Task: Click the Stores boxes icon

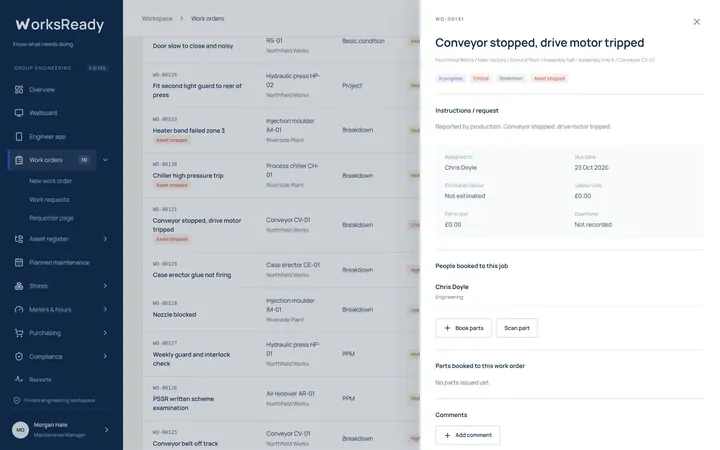Action: click(x=19, y=286)
